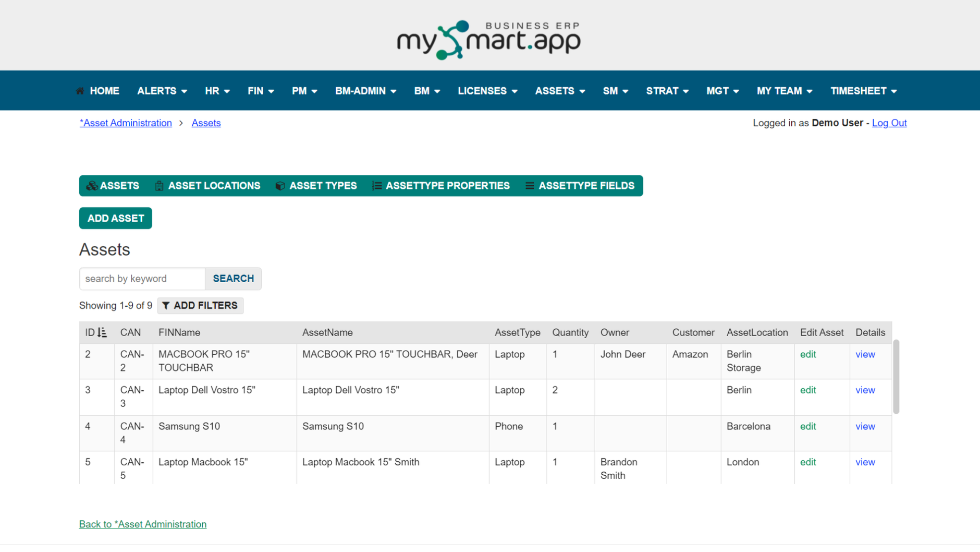The image size is (980, 552).
Task: Open the Assets tab with cubes icon
Action: click(x=113, y=186)
